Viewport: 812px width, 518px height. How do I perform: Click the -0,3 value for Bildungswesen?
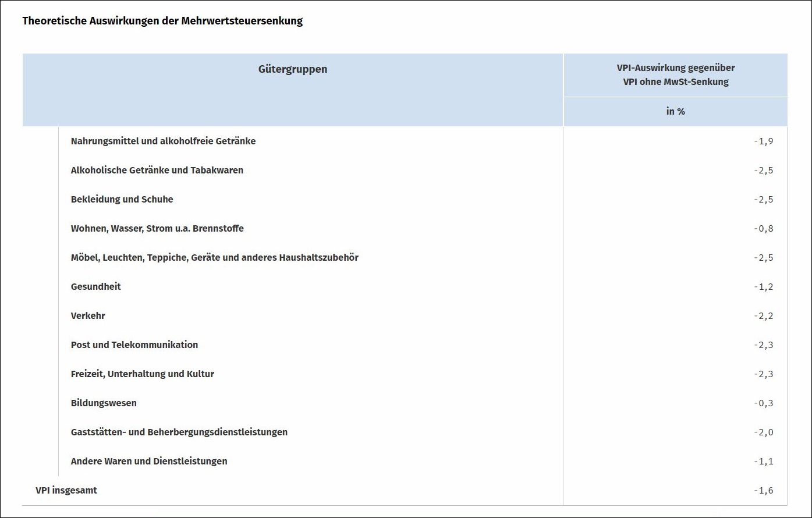763,403
